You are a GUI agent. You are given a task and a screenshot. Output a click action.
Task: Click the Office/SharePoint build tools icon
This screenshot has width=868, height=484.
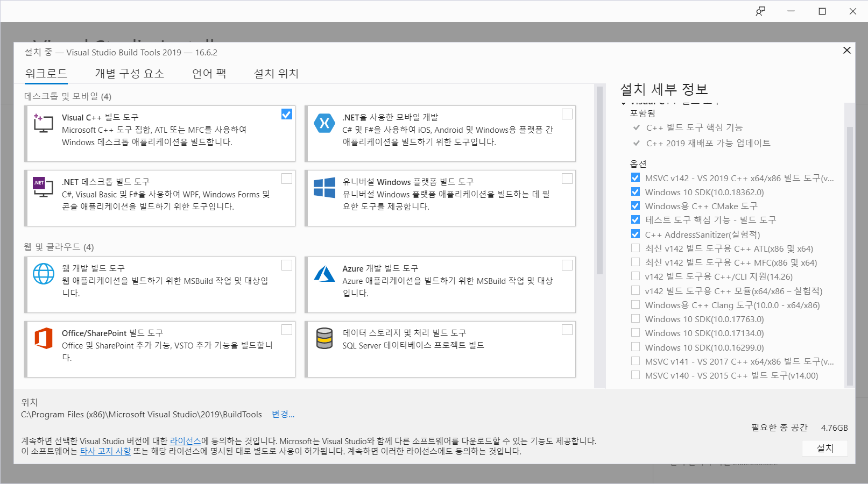[44, 338]
